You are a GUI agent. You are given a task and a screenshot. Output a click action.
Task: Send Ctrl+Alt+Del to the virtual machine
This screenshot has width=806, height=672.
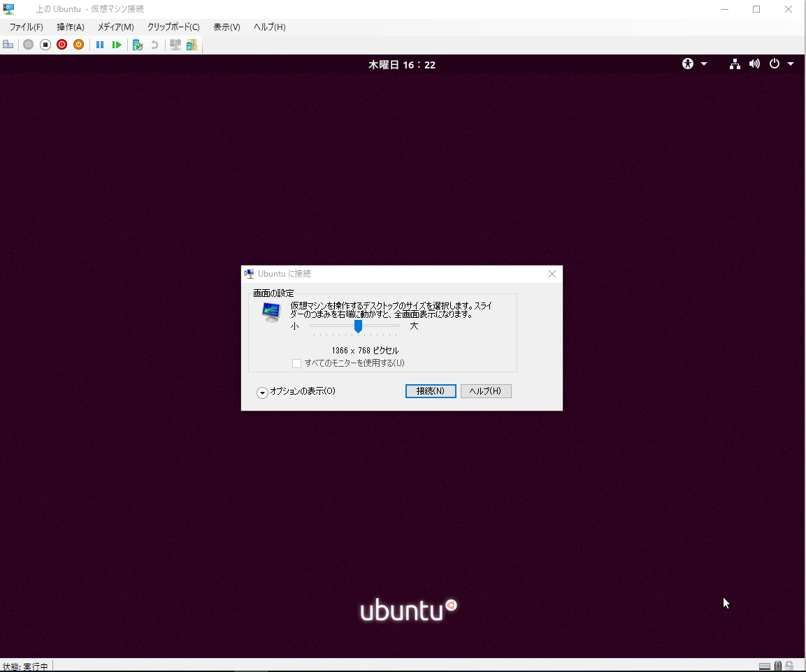point(8,44)
